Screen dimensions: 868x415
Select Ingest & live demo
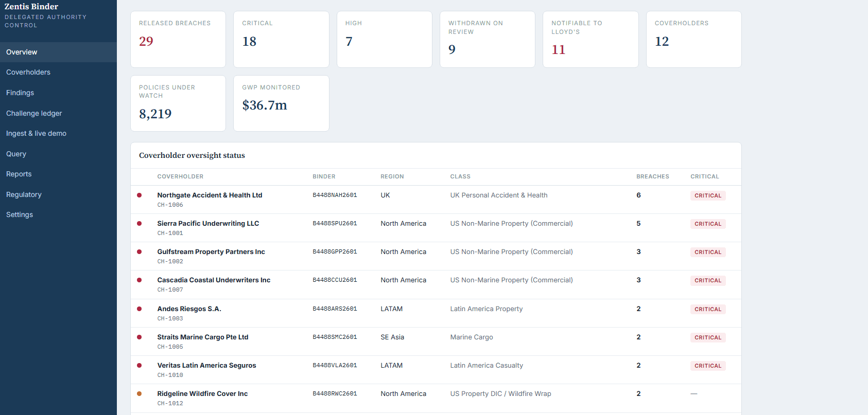coord(58,133)
